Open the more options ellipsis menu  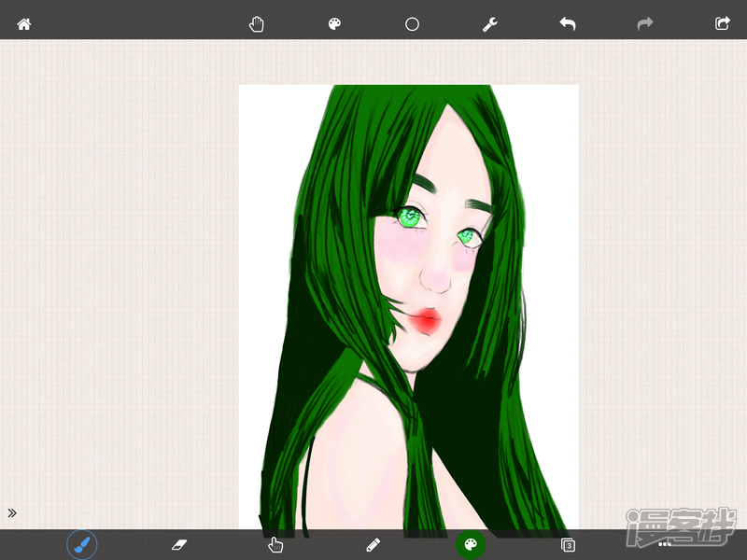tap(665, 543)
